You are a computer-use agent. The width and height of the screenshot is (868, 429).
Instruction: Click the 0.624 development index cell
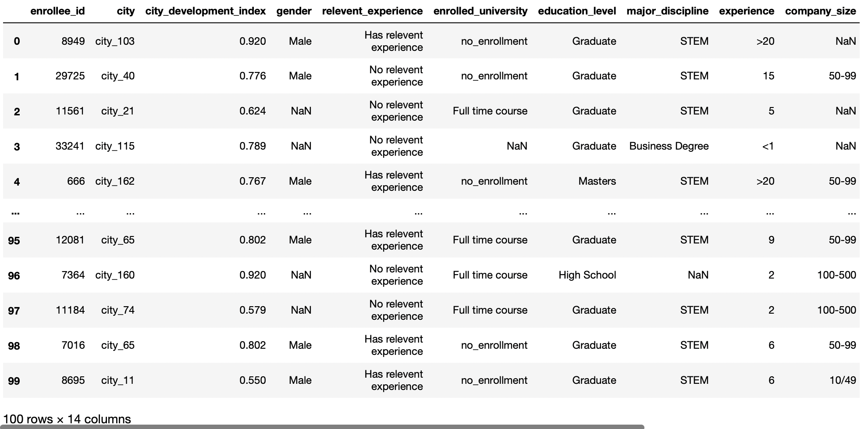[x=253, y=111]
